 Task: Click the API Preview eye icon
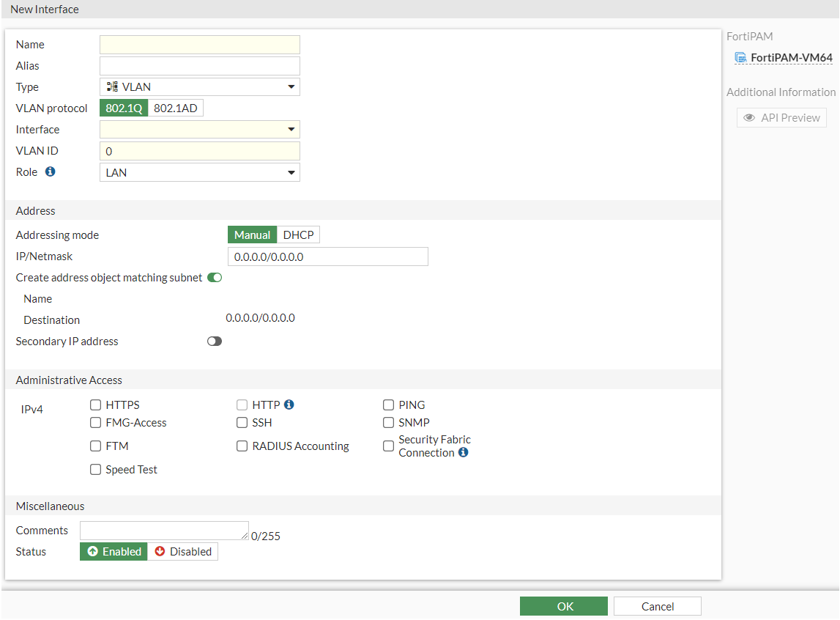[x=749, y=117]
